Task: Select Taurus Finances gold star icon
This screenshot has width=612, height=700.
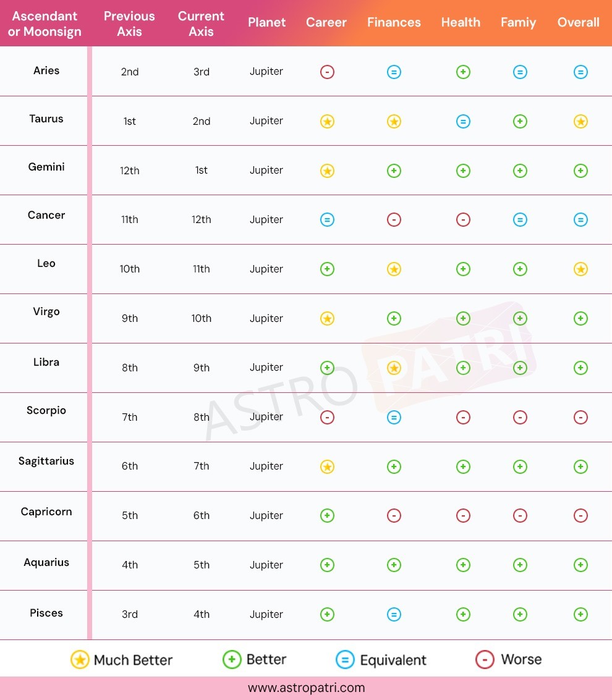Action: pos(394,122)
